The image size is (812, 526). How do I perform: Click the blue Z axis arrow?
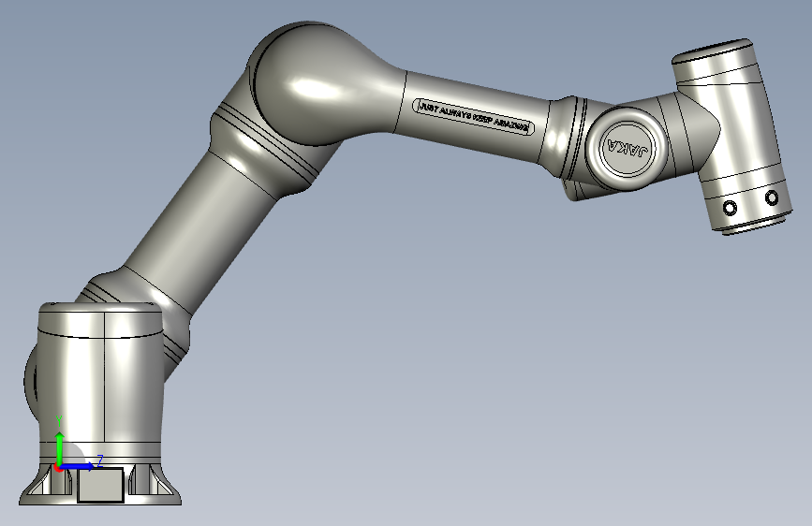(x=79, y=466)
